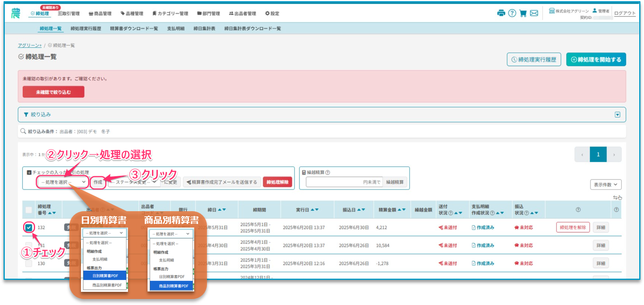The image size is (644, 305).
Task: Click the 締処理実行履歴 outlined button
Action: click(534, 59)
